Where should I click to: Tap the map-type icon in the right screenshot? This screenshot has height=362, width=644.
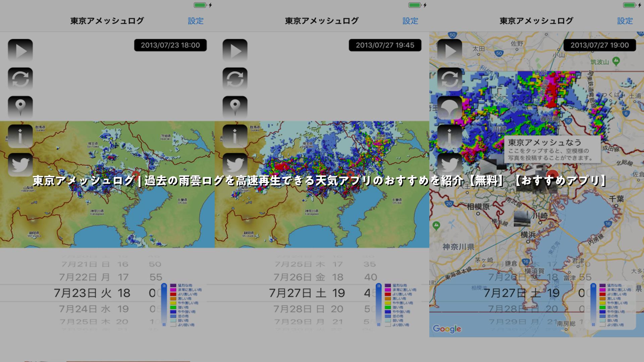coord(450,108)
